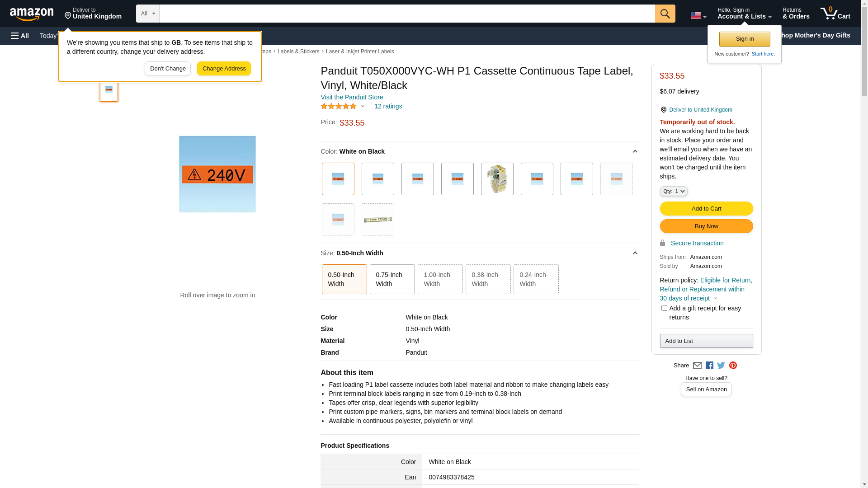
Task: Open the shopping cart
Action: click(835, 14)
